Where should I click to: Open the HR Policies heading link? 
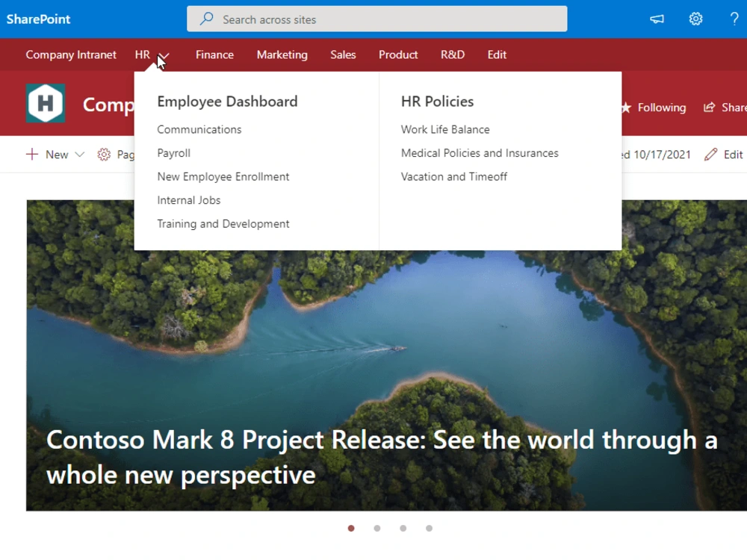pyautogui.click(x=437, y=102)
